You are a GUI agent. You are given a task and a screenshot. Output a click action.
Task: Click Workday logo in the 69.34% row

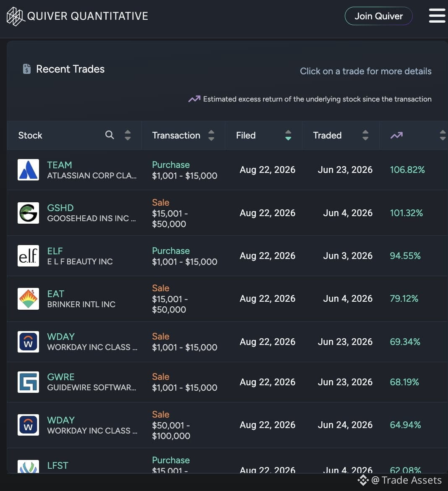pos(28,342)
